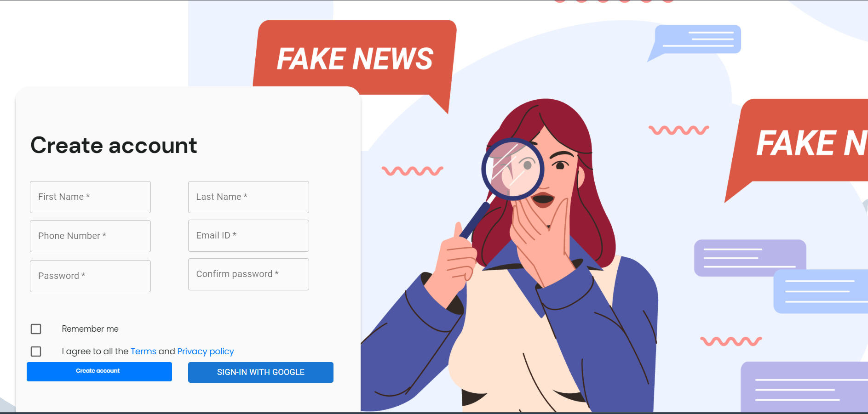This screenshot has width=868, height=414.
Task: Choose Sign-in with Google
Action: point(261,372)
